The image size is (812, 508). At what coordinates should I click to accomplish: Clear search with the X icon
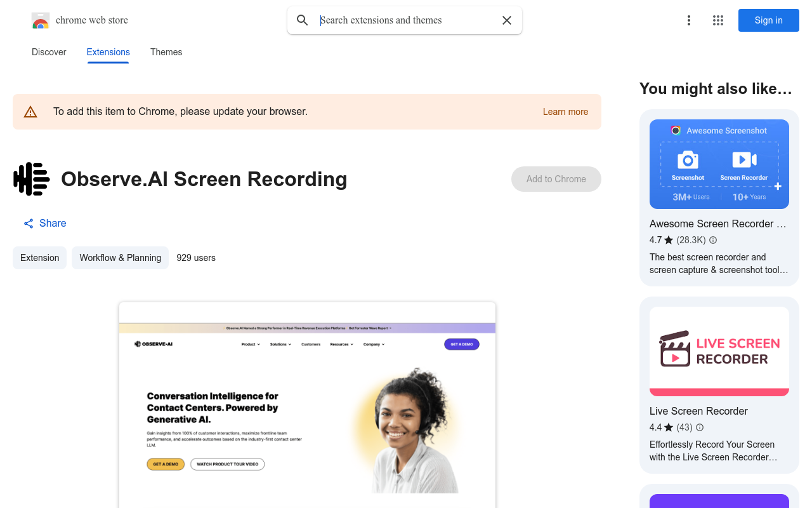(507, 20)
